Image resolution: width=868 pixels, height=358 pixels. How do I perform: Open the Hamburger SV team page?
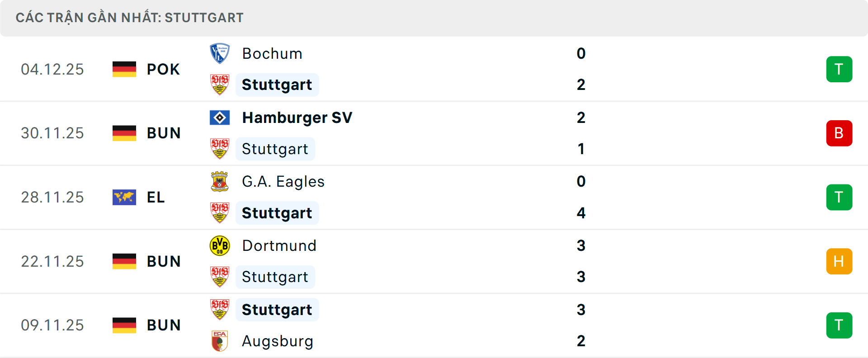297,118
